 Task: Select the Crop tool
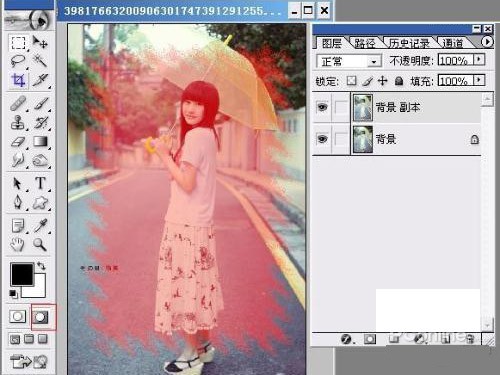coord(18,80)
